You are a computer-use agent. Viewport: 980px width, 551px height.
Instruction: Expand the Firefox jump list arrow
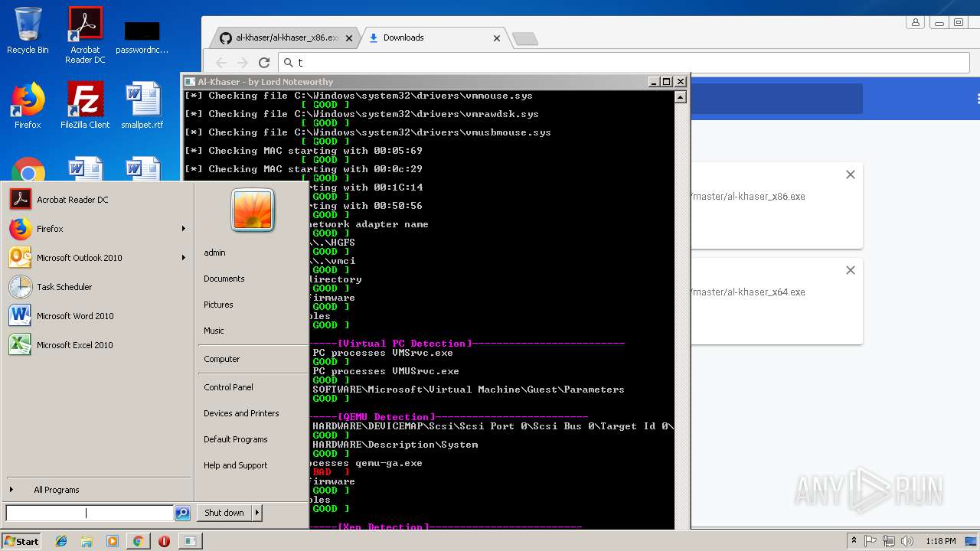tap(184, 229)
